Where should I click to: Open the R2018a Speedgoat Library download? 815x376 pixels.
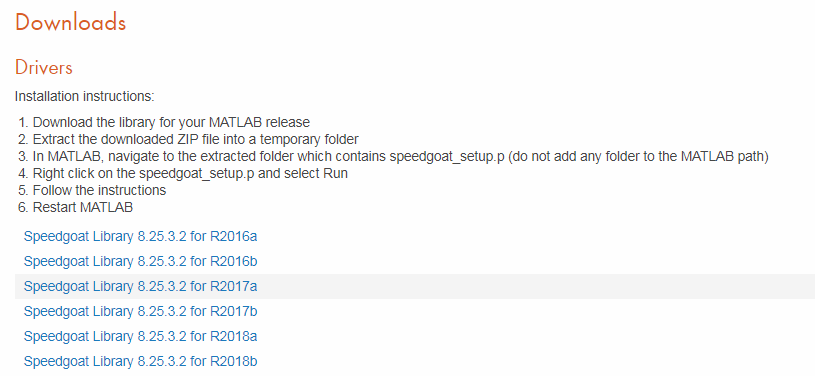[x=140, y=336]
